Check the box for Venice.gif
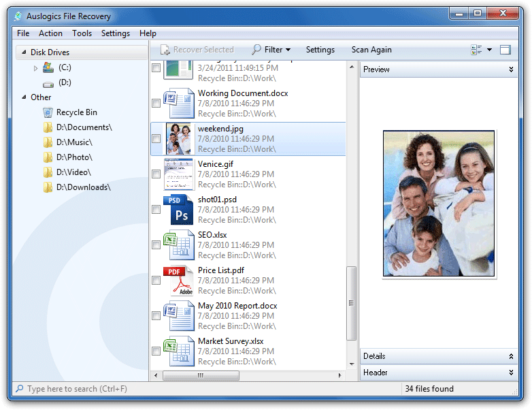532x410 pixels. point(156,174)
